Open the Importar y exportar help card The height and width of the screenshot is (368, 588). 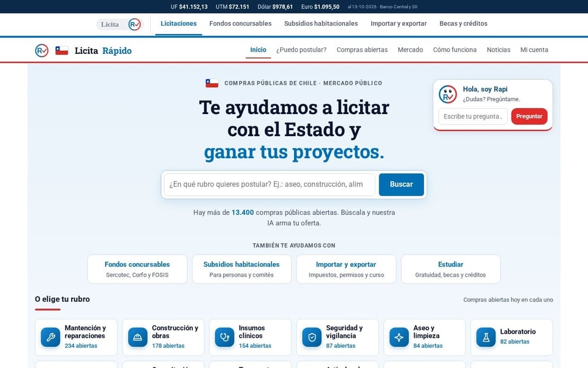pyautogui.click(x=346, y=269)
